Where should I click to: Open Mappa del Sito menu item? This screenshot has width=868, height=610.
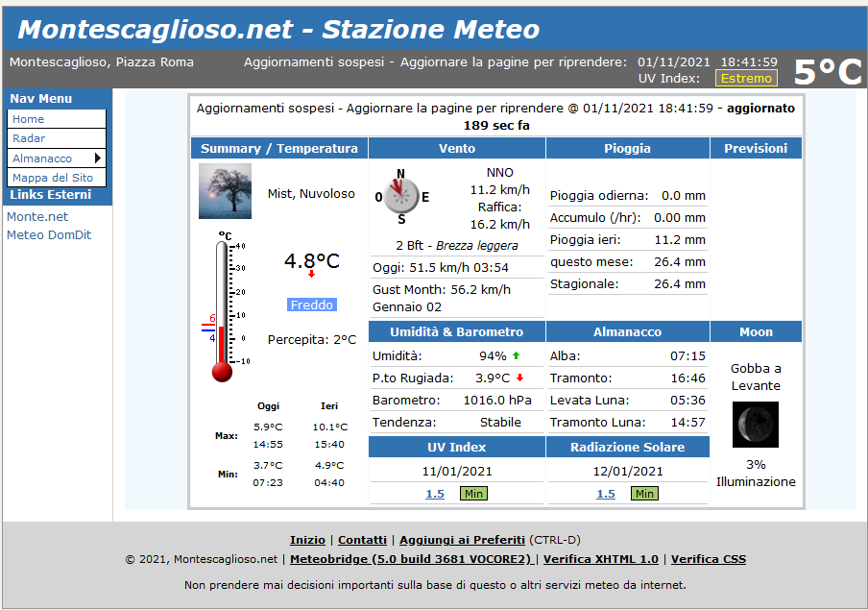pyautogui.click(x=53, y=178)
